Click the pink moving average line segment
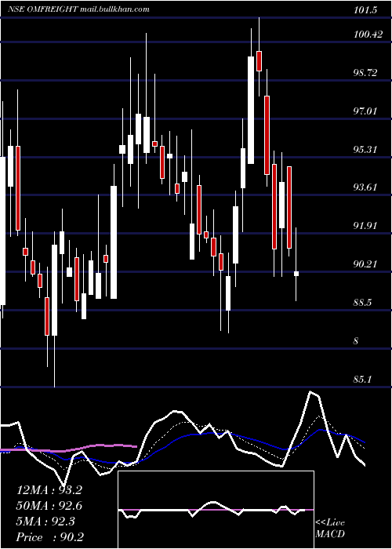The height and width of the screenshot is (549, 392). click(x=69, y=448)
